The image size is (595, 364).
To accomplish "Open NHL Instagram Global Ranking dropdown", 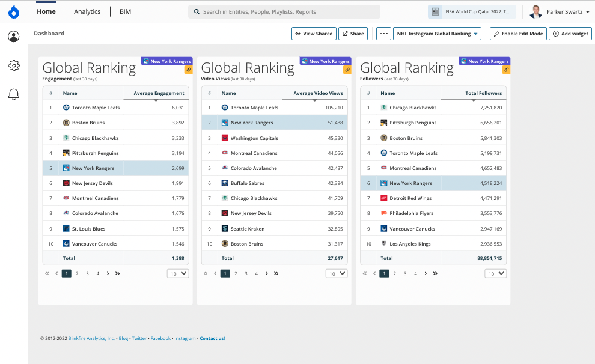I will pyautogui.click(x=437, y=34).
